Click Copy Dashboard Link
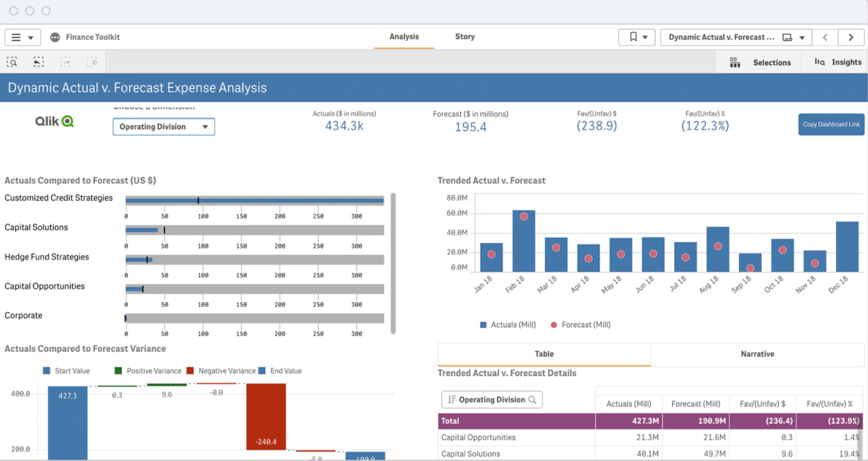 831,124
